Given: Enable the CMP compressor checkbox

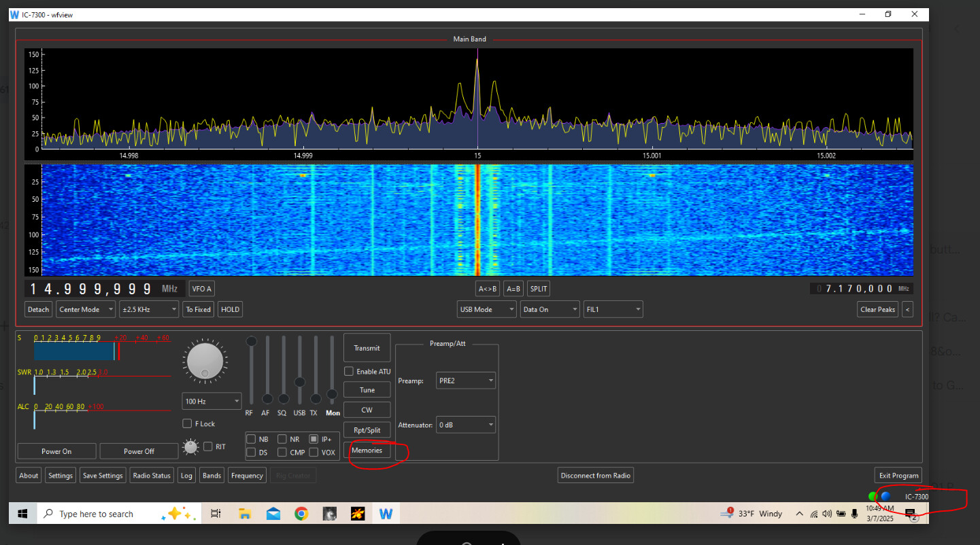Looking at the screenshot, I should click(x=282, y=452).
